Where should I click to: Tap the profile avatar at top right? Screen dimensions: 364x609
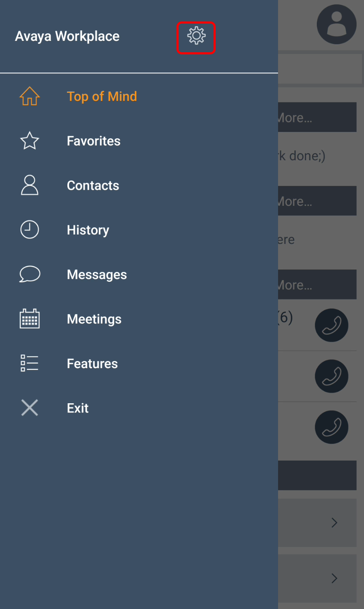337,24
